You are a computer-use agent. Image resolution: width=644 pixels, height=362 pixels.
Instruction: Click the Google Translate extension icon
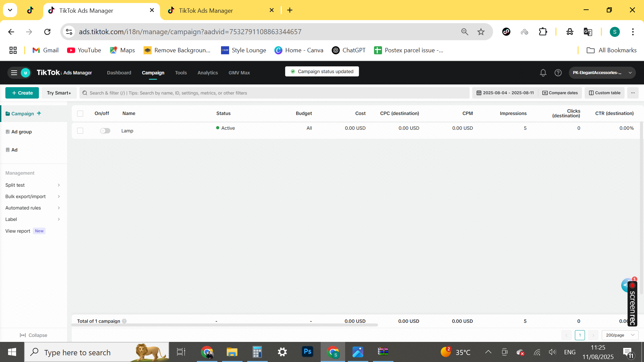pyautogui.click(x=588, y=32)
